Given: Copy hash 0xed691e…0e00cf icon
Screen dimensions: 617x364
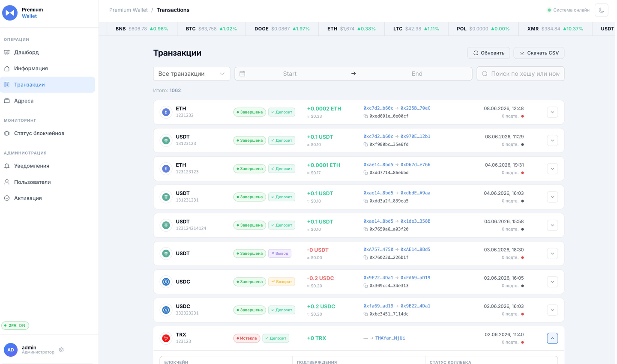Looking at the screenshot, I should point(365,116).
